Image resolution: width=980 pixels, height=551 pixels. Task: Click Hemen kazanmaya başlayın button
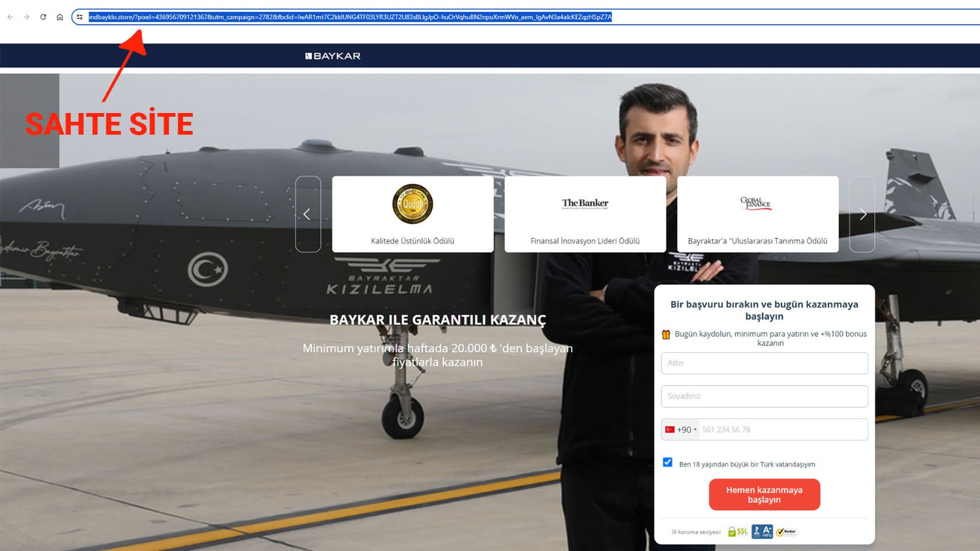pos(764,495)
